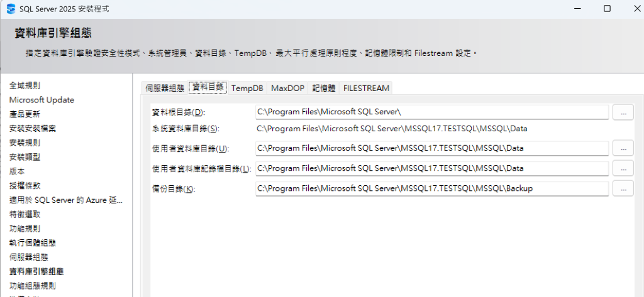Click the 備份目錄 path input field
Screen dimensions: 644x297
[x=431, y=188]
